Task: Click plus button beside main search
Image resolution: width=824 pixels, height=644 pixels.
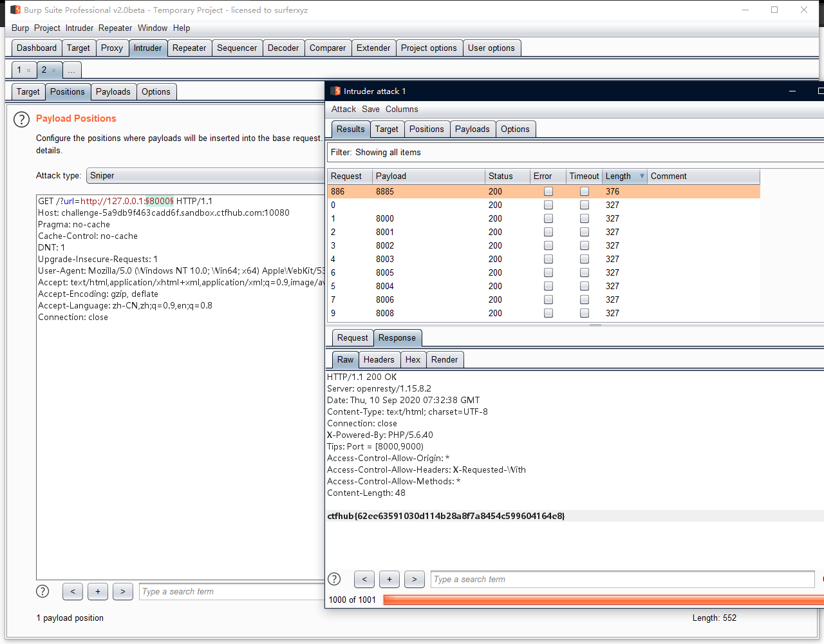Action: (x=98, y=591)
